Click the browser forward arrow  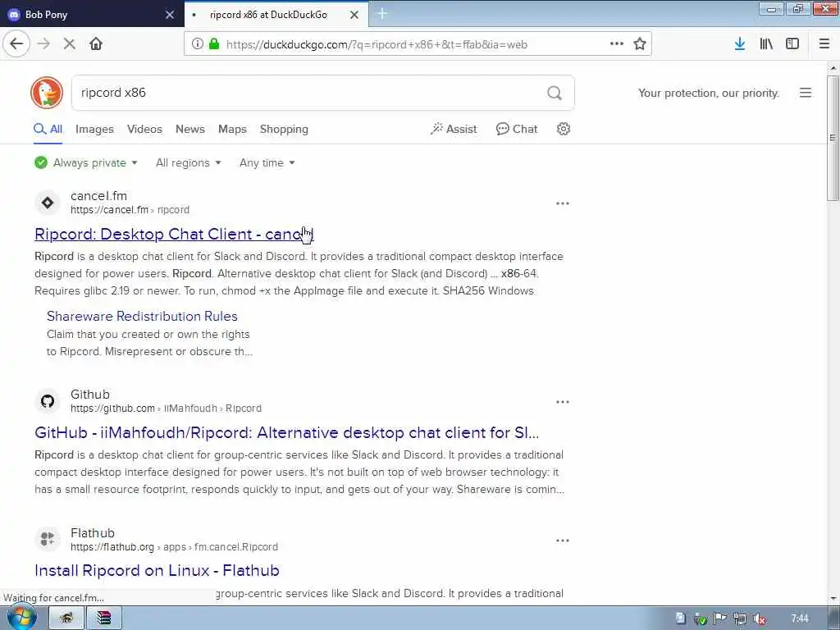tap(44, 44)
